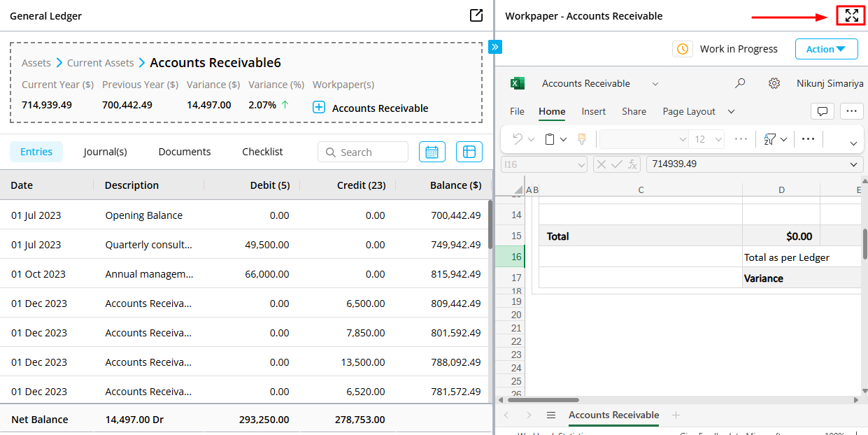Image resolution: width=868 pixels, height=435 pixels.
Task: Expand the workpaper to fullscreen
Action: 851,15
